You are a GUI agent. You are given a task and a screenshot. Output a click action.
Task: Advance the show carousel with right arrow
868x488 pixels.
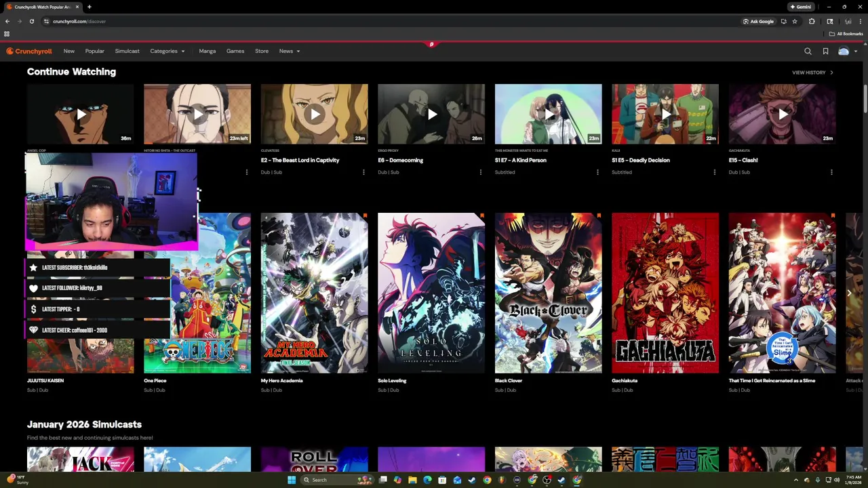pyautogui.click(x=849, y=293)
